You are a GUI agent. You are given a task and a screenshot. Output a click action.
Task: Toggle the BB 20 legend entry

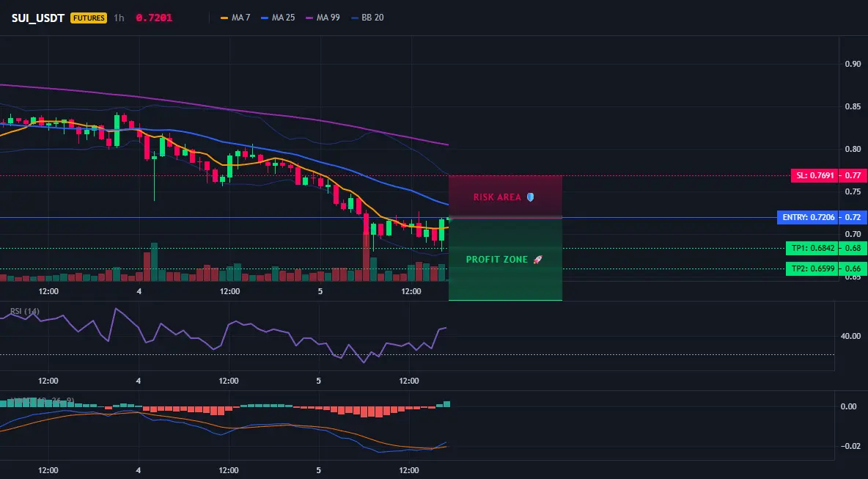[x=367, y=18]
